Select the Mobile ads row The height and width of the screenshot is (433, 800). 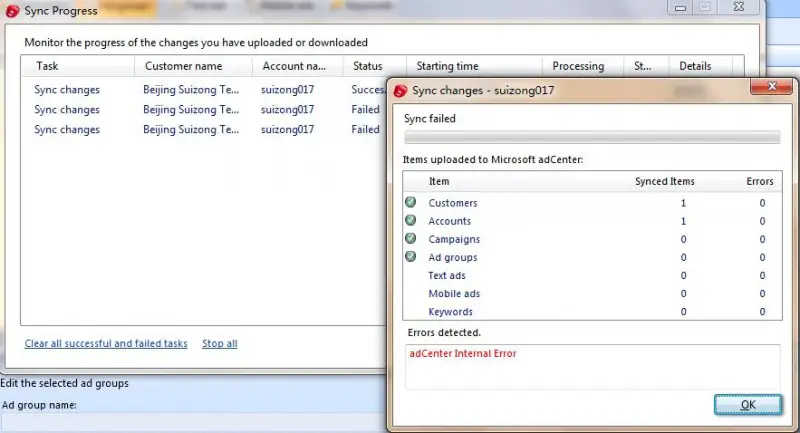coord(592,293)
